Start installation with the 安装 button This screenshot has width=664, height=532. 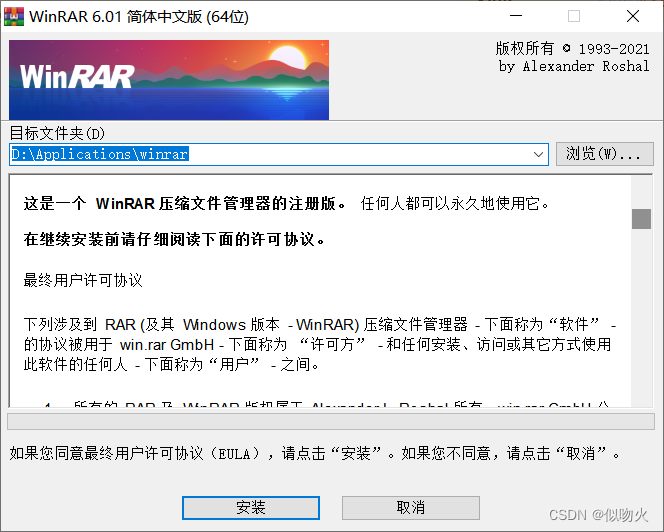251,507
